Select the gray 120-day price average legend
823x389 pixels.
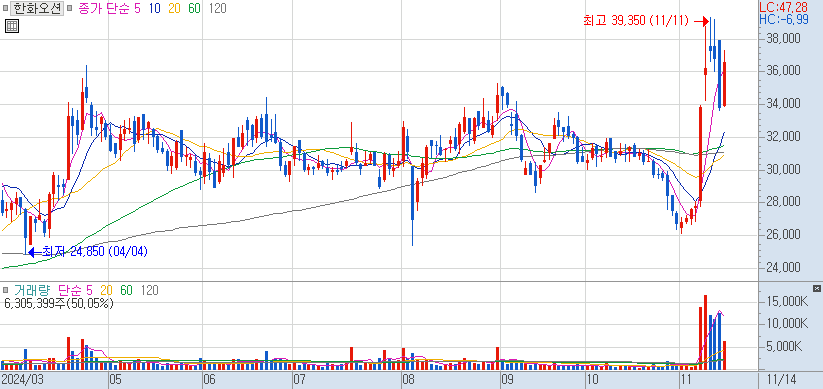pos(217,8)
